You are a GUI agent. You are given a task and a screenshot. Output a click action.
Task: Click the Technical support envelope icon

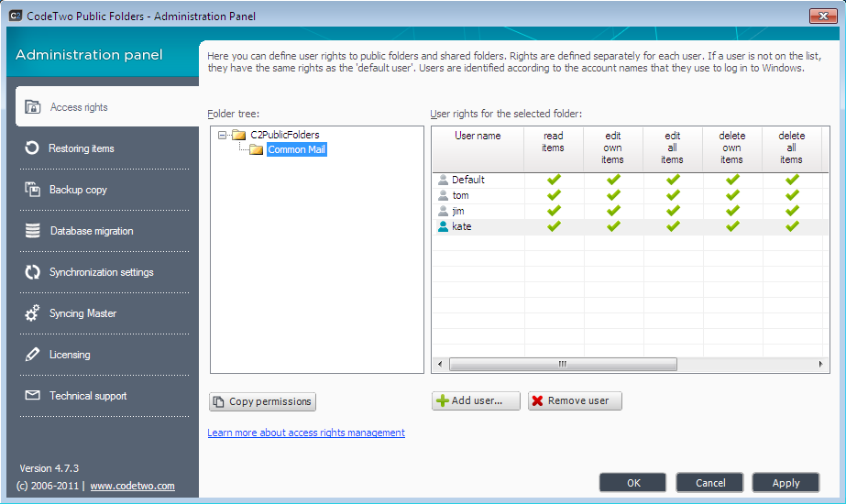click(x=32, y=395)
